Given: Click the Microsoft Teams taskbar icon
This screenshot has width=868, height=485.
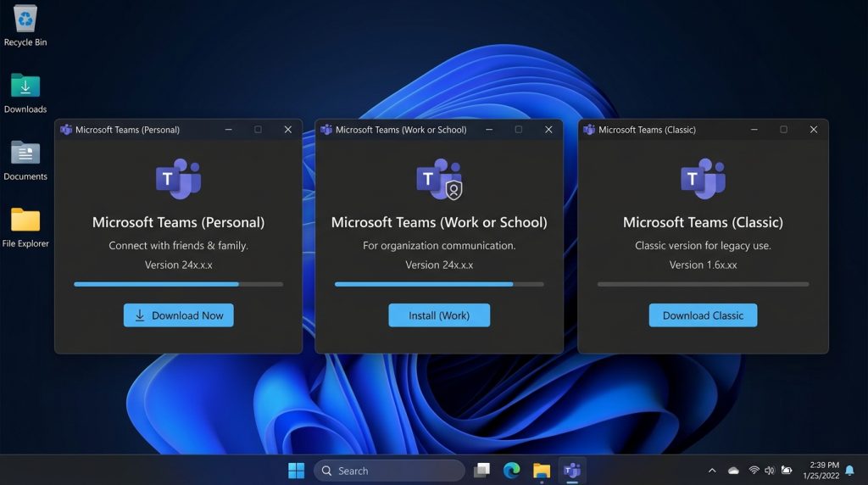Looking at the screenshot, I should tap(572, 471).
